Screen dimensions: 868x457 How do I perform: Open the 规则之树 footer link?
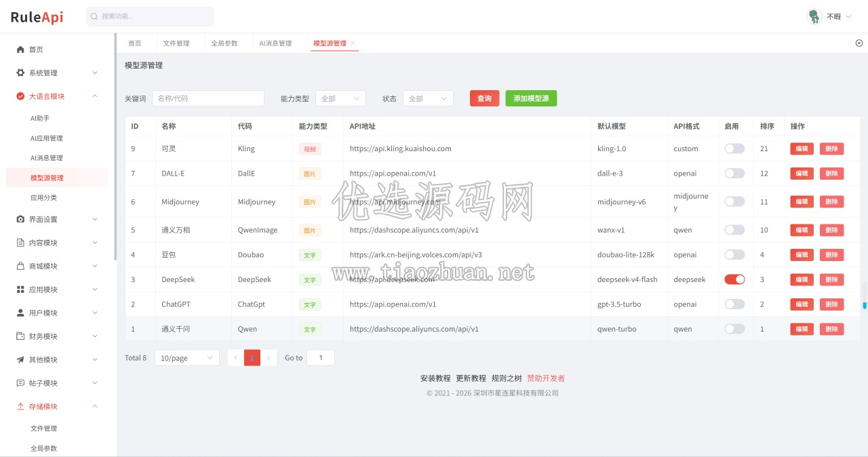(x=507, y=378)
